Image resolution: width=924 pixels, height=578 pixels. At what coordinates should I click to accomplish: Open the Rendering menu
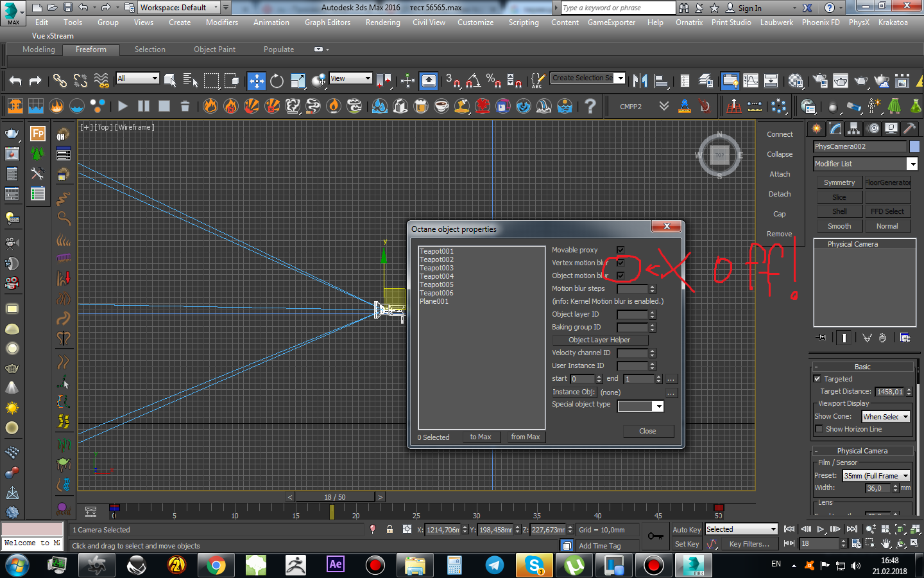382,22
